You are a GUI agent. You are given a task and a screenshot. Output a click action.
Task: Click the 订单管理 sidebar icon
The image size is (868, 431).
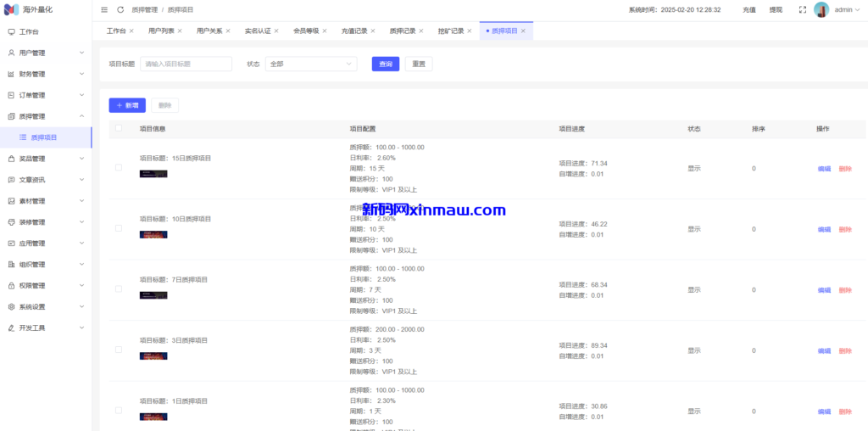point(11,95)
